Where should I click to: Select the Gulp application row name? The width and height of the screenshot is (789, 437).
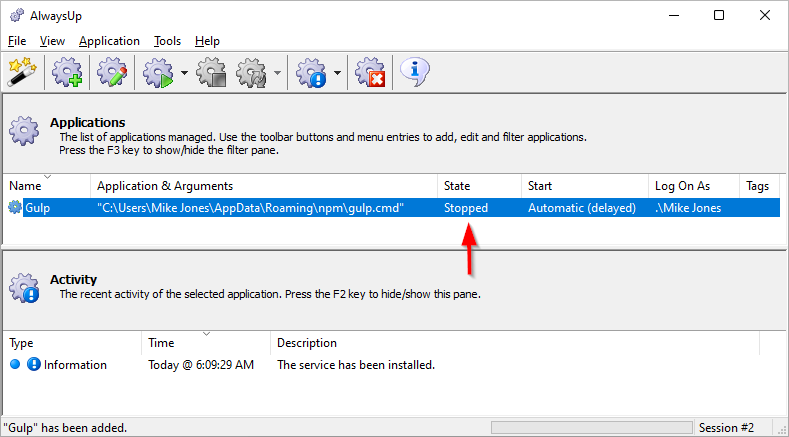pyautogui.click(x=38, y=208)
